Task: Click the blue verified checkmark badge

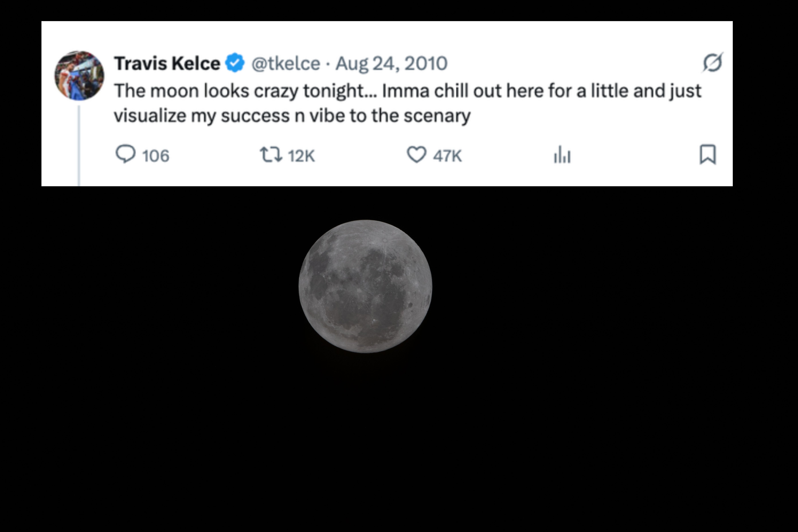Action: [235, 63]
